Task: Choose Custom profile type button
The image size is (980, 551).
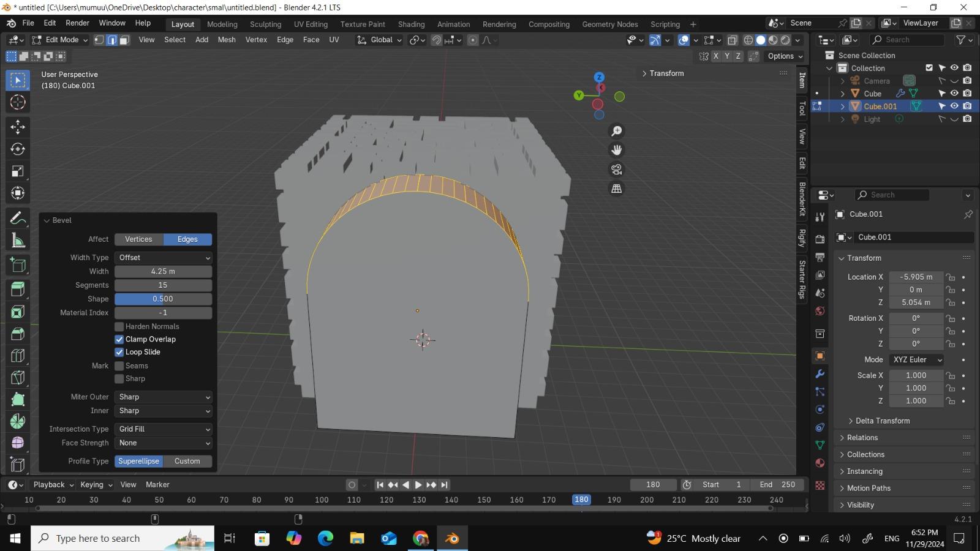Action: (187, 461)
